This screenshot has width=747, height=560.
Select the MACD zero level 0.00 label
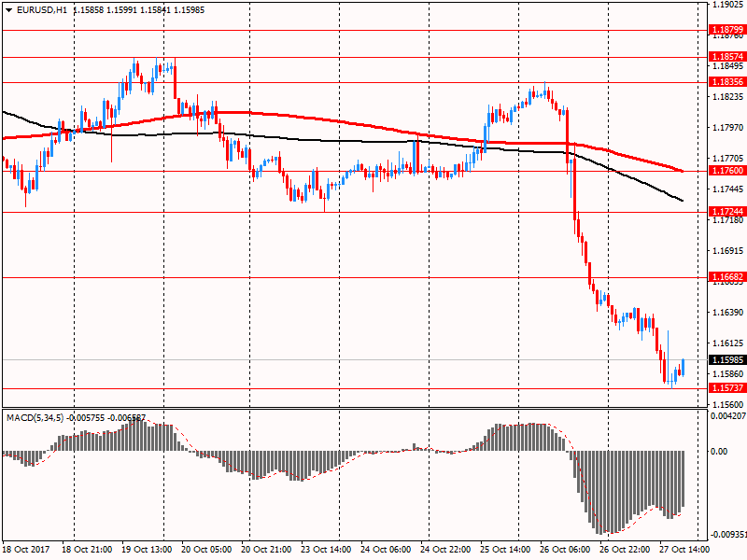click(719, 451)
